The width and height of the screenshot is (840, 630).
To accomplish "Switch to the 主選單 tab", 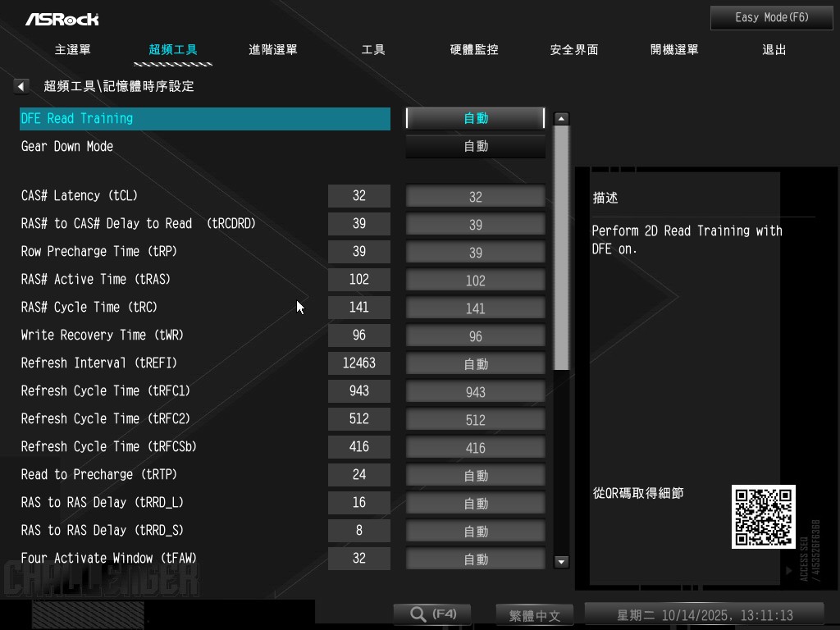I will pyautogui.click(x=73, y=50).
